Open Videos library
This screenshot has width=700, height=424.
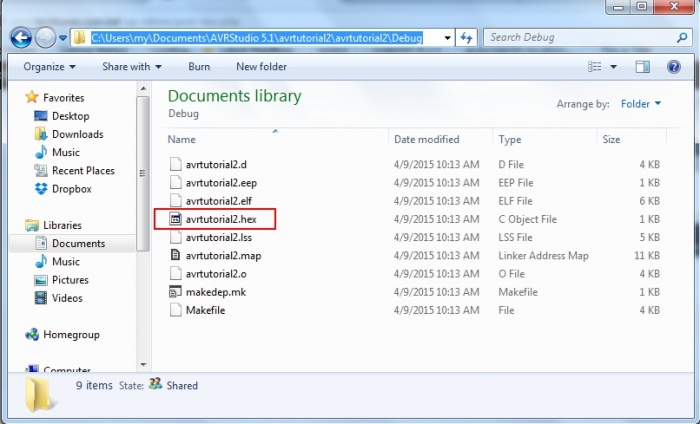point(67,299)
